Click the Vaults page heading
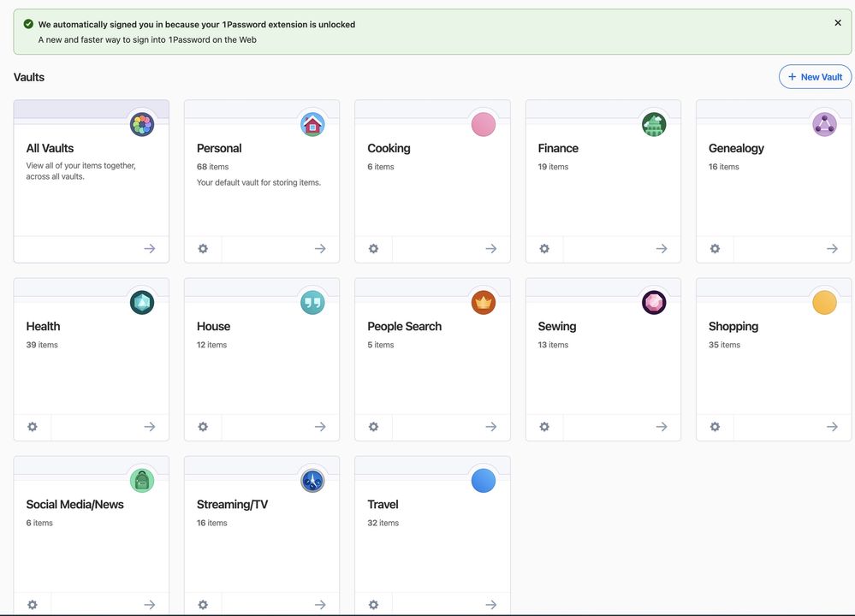The image size is (855, 616). (29, 77)
